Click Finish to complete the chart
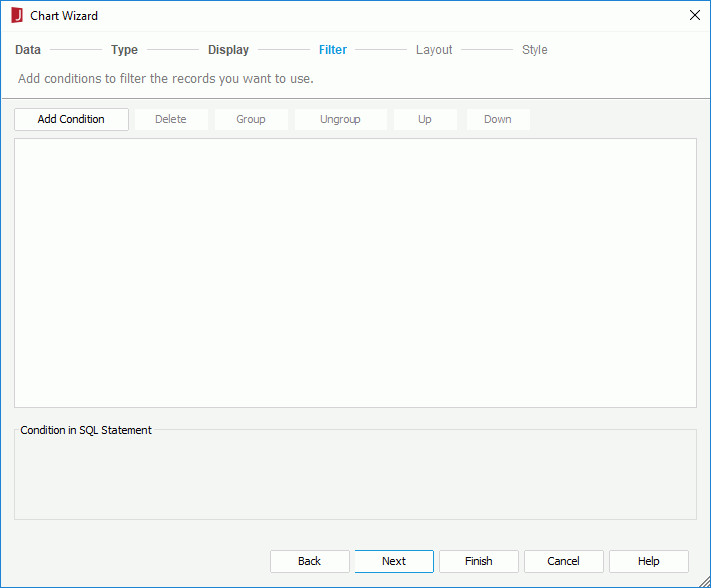This screenshot has width=711, height=588. tap(479, 561)
